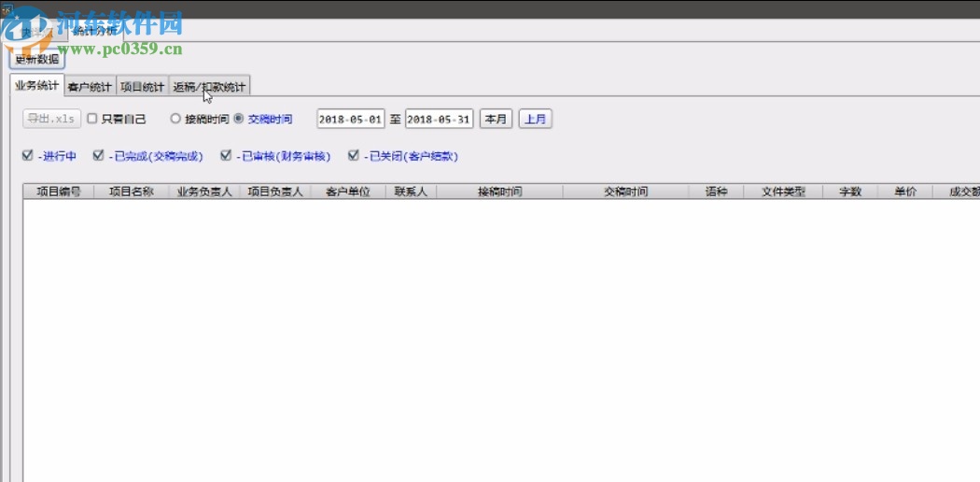Click the 联系人 column header

pos(412,191)
